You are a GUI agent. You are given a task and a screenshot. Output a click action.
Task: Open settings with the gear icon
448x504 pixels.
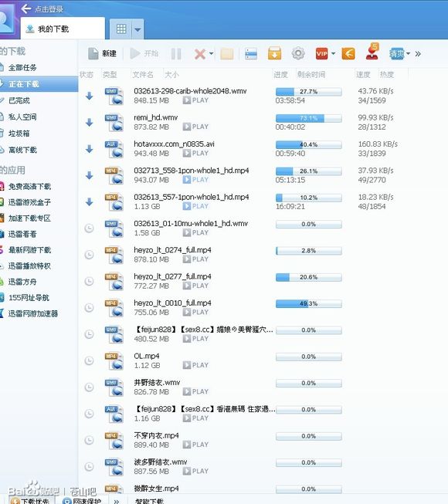298,53
